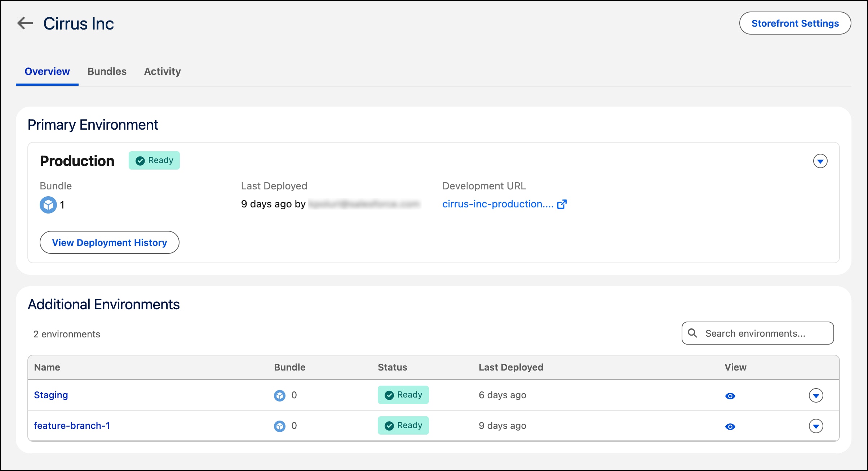Open the feature-branch-1 environment
This screenshot has width=868, height=471.
point(72,426)
